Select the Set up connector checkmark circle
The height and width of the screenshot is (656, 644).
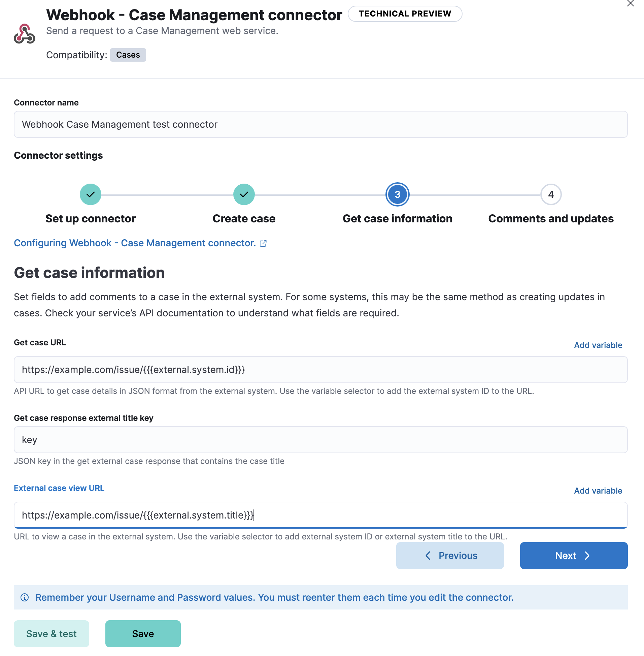coord(90,194)
